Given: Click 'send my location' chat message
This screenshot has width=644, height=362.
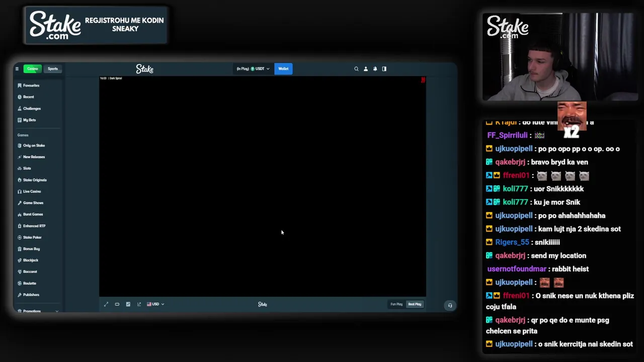Looking at the screenshot, I should (x=558, y=256).
